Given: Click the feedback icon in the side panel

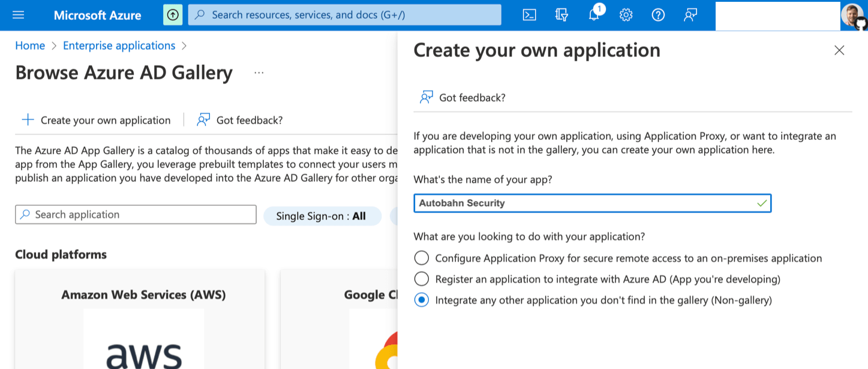Looking at the screenshot, I should (427, 97).
